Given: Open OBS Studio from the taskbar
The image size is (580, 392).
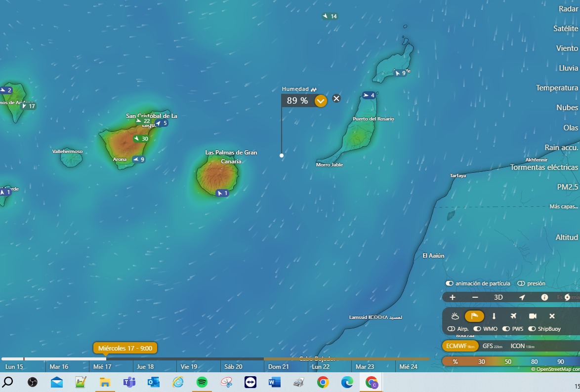Looking at the screenshot, I should point(33,382).
